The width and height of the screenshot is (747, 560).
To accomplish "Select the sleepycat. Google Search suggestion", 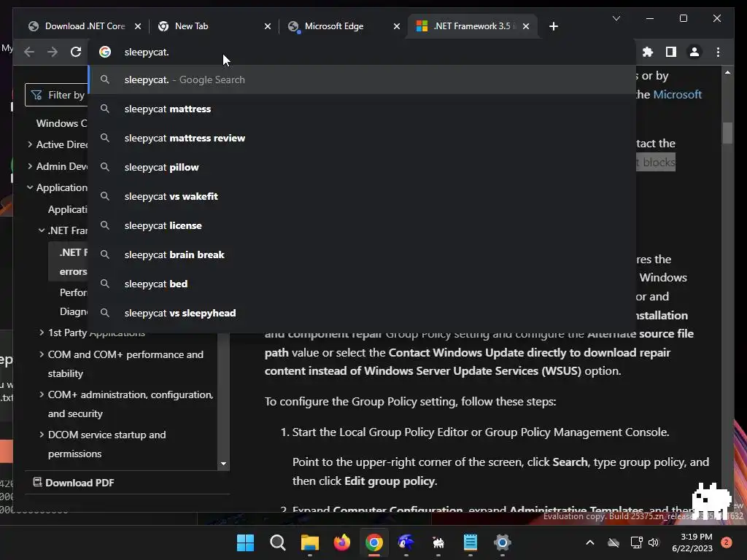I will [x=362, y=79].
